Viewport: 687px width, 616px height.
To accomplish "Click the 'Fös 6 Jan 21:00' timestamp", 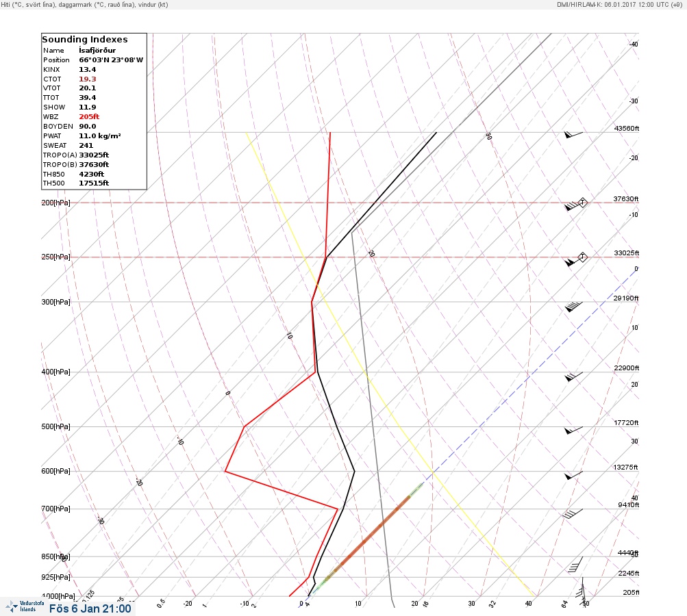I will click(90, 608).
